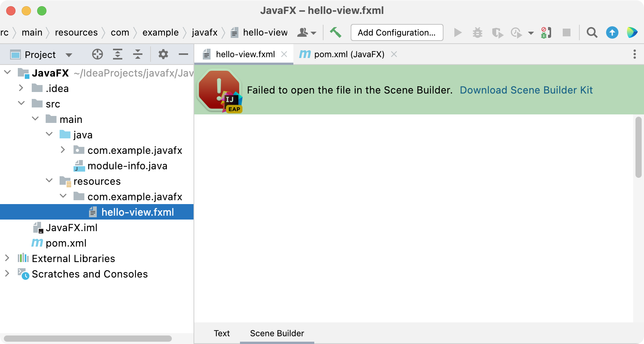Click the Profiler run icon
The width and height of the screenshot is (644, 344).
[x=516, y=32]
